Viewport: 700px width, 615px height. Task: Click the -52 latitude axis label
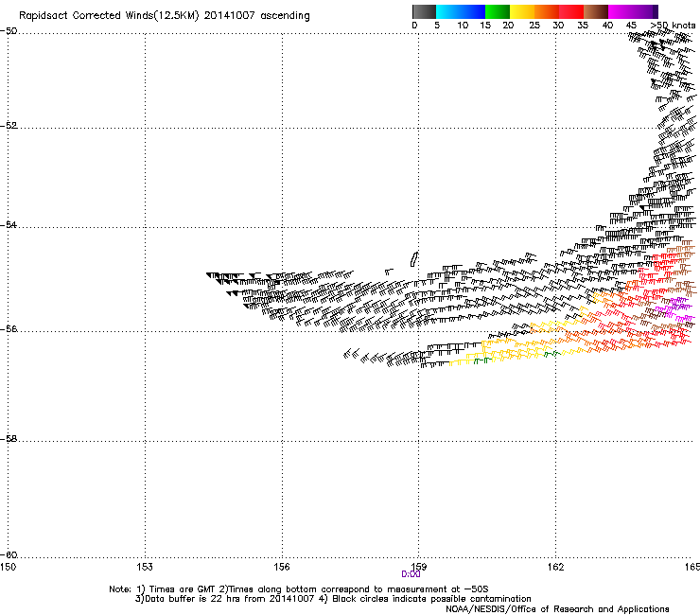click(x=9, y=126)
